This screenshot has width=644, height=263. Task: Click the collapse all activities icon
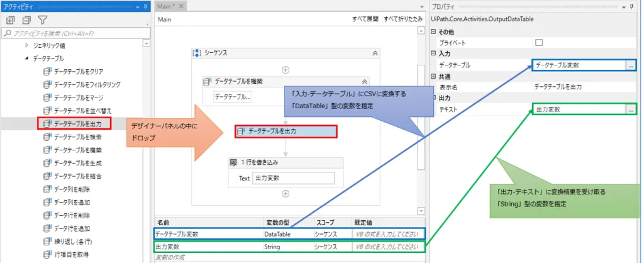coord(26,20)
